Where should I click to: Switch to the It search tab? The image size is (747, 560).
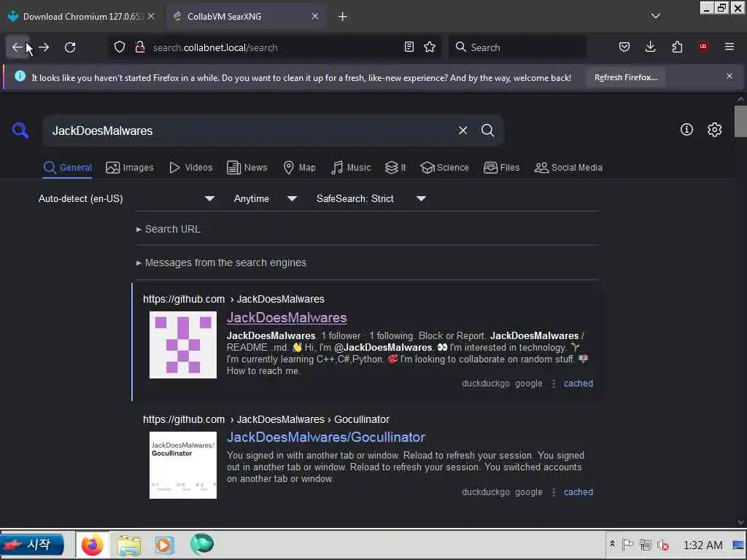click(x=395, y=168)
